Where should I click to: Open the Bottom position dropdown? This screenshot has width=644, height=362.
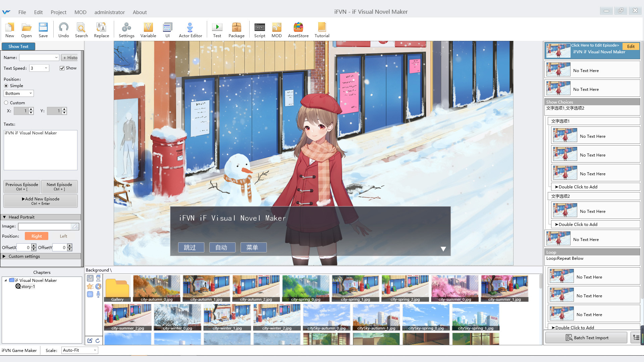[x=18, y=93]
